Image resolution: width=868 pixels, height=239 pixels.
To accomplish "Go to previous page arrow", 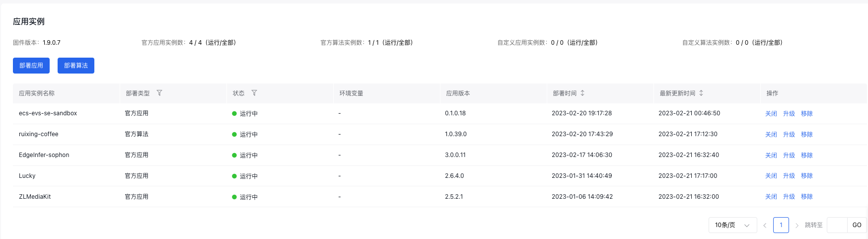I will [765, 225].
